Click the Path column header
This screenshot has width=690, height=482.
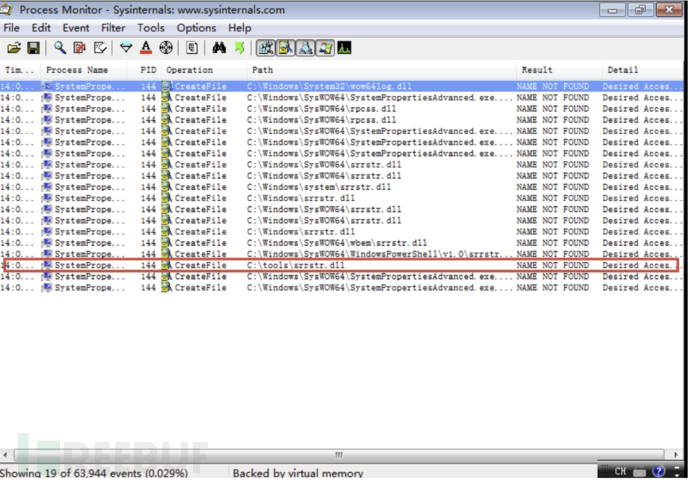(262, 70)
